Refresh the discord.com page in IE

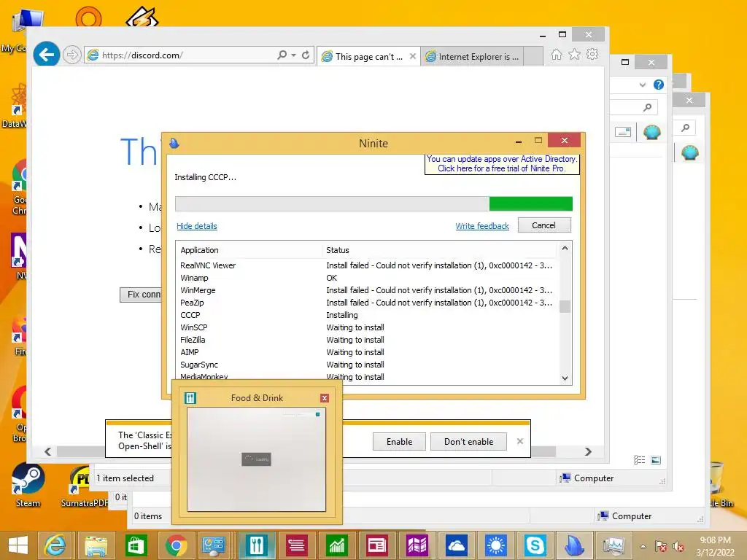(x=306, y=55)
